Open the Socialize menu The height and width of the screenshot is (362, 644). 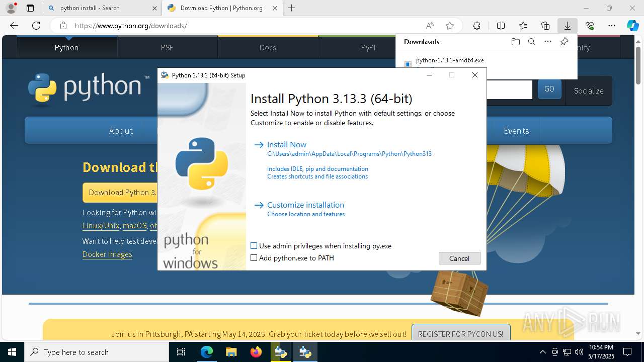coord(589,90)
